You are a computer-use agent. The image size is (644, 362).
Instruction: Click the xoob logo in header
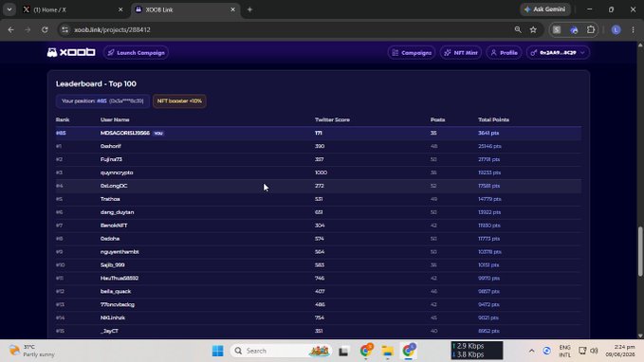click(71, 52)
